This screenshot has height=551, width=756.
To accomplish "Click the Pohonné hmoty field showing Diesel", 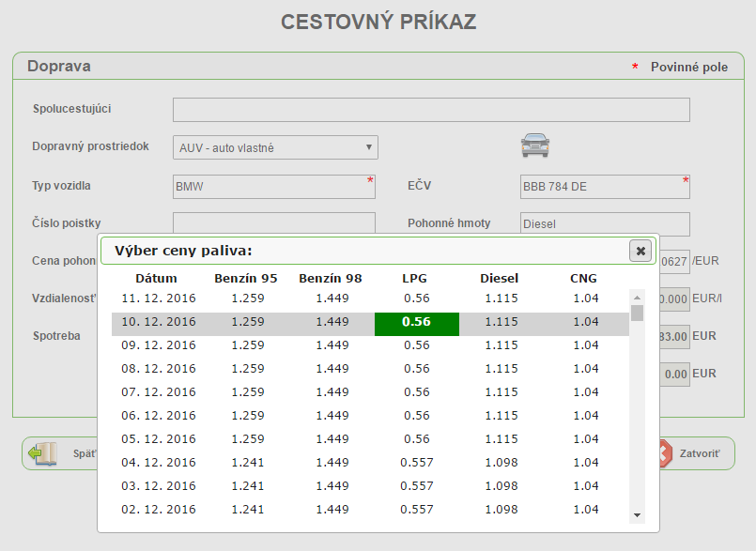I will pyautogui.click(x=604, y=225).
